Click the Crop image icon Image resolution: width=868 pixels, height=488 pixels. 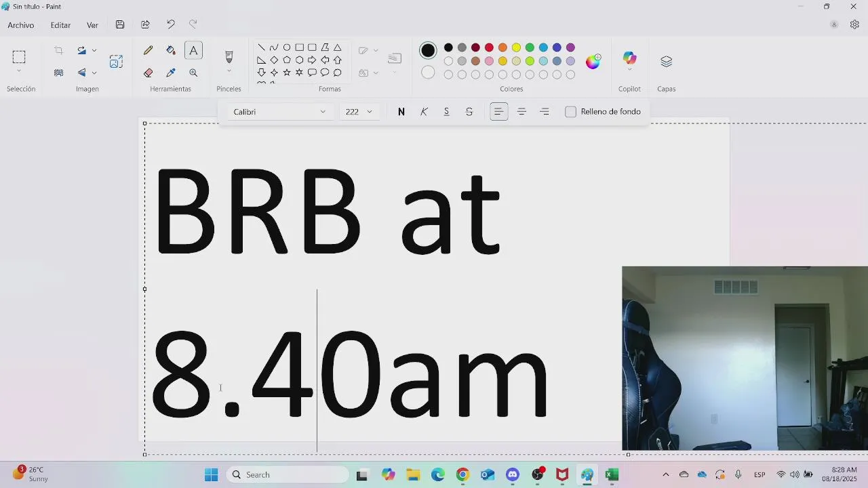(59, 50)
